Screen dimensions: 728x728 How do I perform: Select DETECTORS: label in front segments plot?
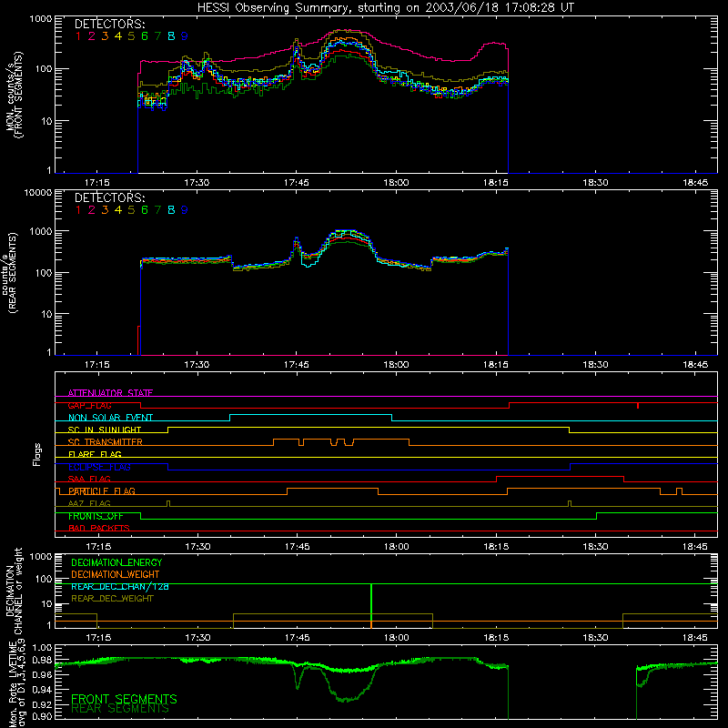tap(109, 25)
